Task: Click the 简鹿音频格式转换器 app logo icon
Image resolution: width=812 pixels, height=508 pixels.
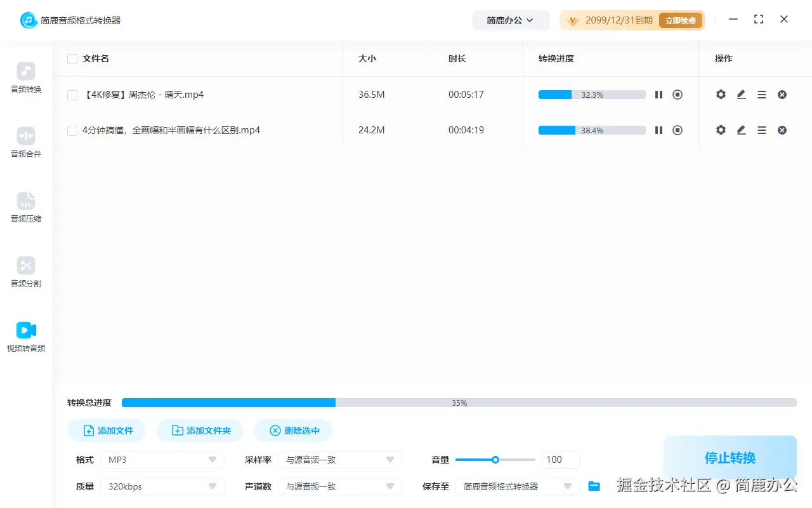Action: 28,20
